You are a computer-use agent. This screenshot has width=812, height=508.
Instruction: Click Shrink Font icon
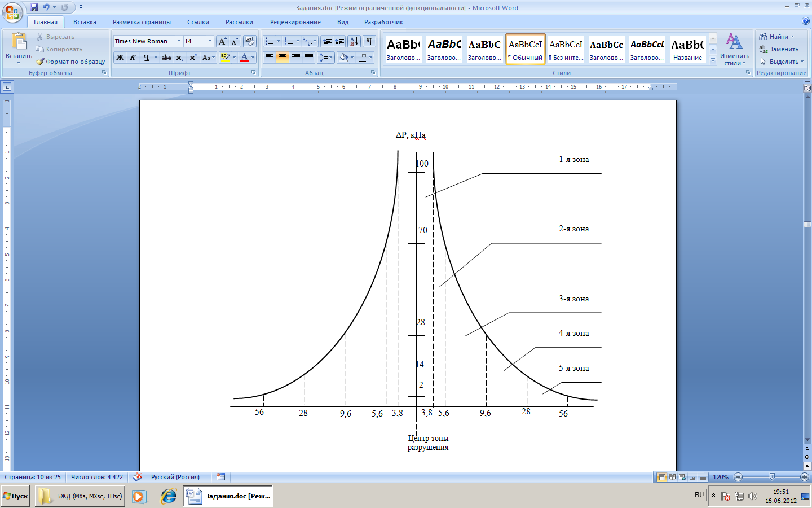[x=235, y=41]
